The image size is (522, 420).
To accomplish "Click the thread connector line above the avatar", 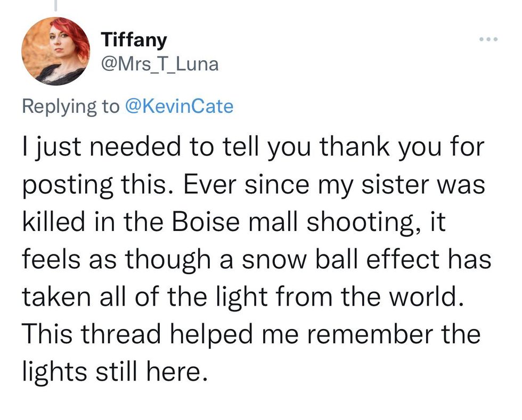I will tap(55, 5).
